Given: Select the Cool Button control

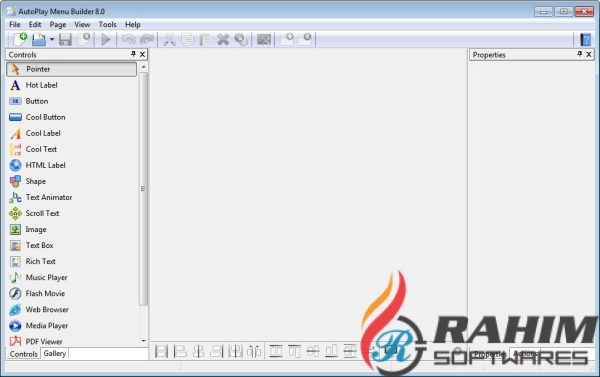Looking at the screenshot, I should (71, 117).
